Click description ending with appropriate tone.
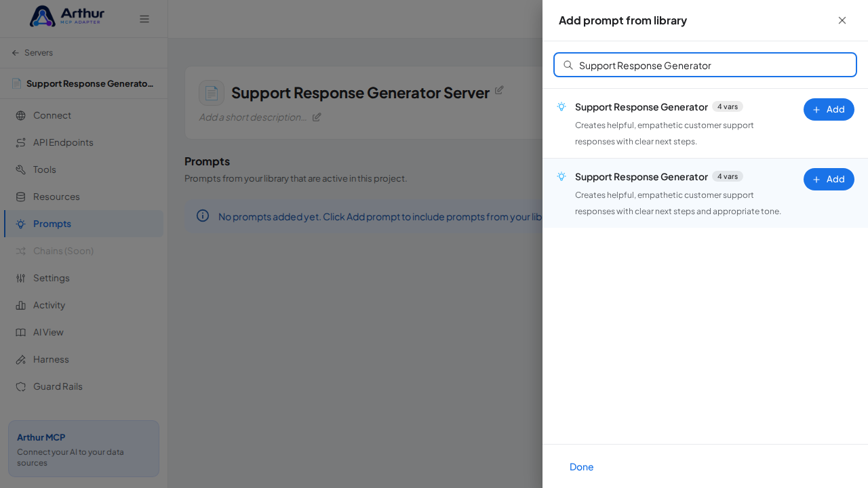Screen dimensions: 868x488 (x=678, y=203)
